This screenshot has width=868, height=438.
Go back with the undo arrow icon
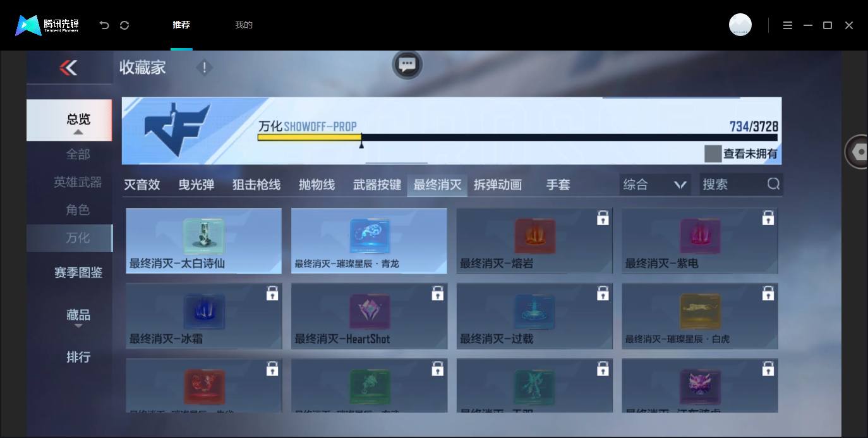tap(104, 25)
